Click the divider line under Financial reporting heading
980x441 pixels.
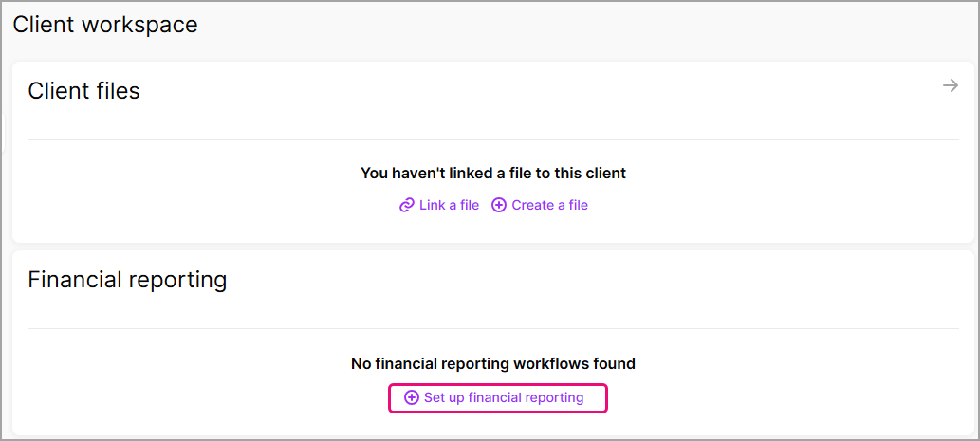point(492,329)
